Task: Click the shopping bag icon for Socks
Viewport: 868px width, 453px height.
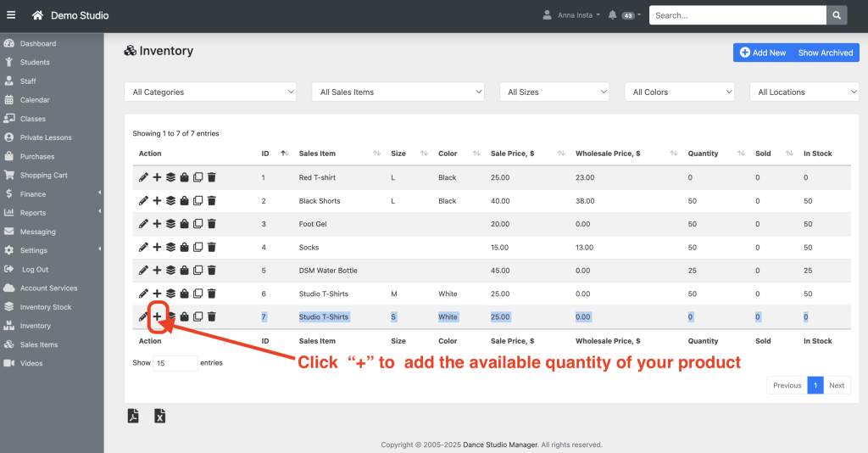Action: pyautogui.click(x=184, y=247)
